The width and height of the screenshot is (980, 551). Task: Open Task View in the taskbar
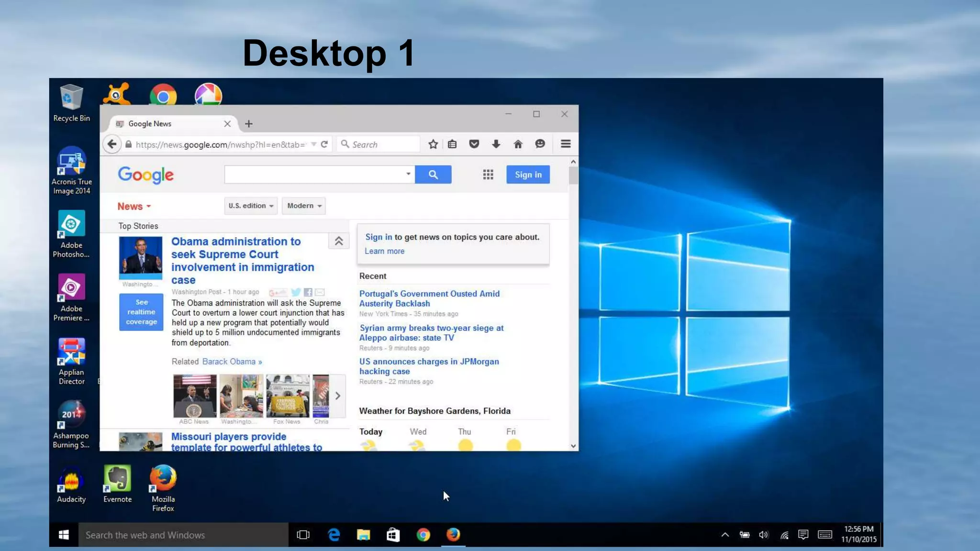tap(303, 535)
